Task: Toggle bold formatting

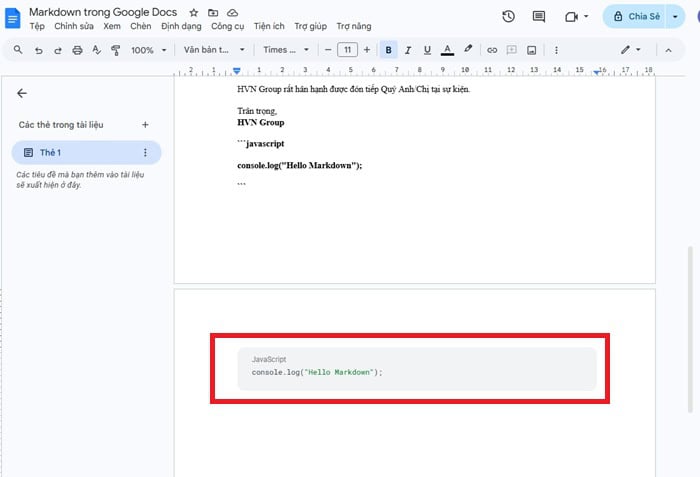Action: pyautogui.click(x=389, y=50)
